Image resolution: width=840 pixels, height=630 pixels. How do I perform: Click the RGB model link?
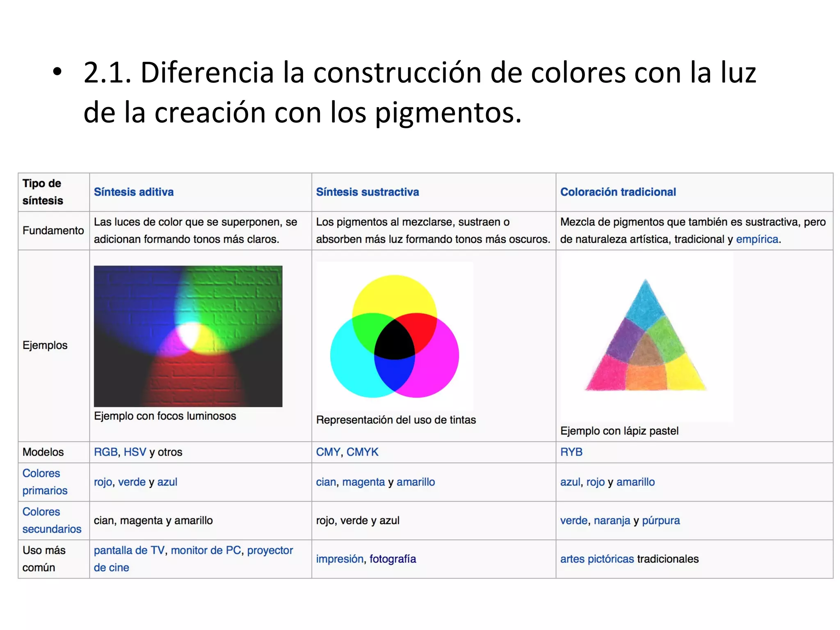[106, 452]
